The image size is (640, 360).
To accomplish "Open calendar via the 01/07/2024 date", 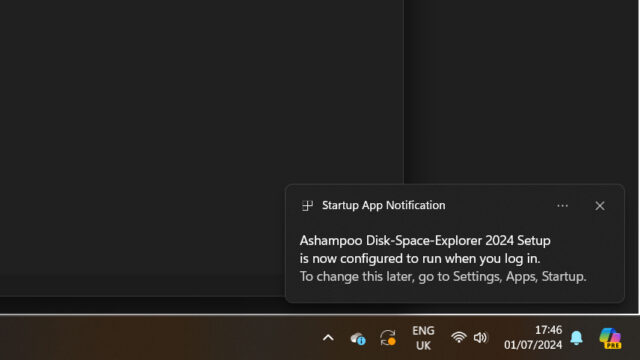I will 533,345.
